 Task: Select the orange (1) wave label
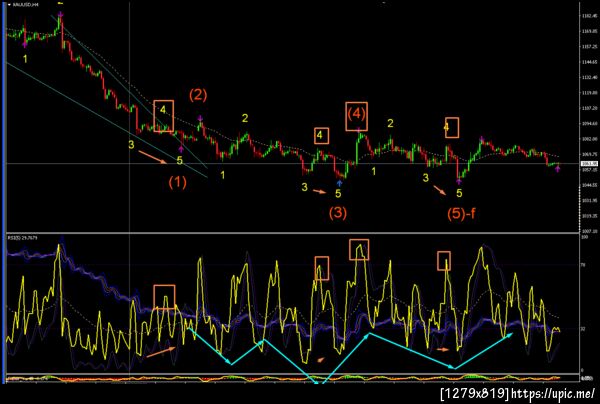178,182
